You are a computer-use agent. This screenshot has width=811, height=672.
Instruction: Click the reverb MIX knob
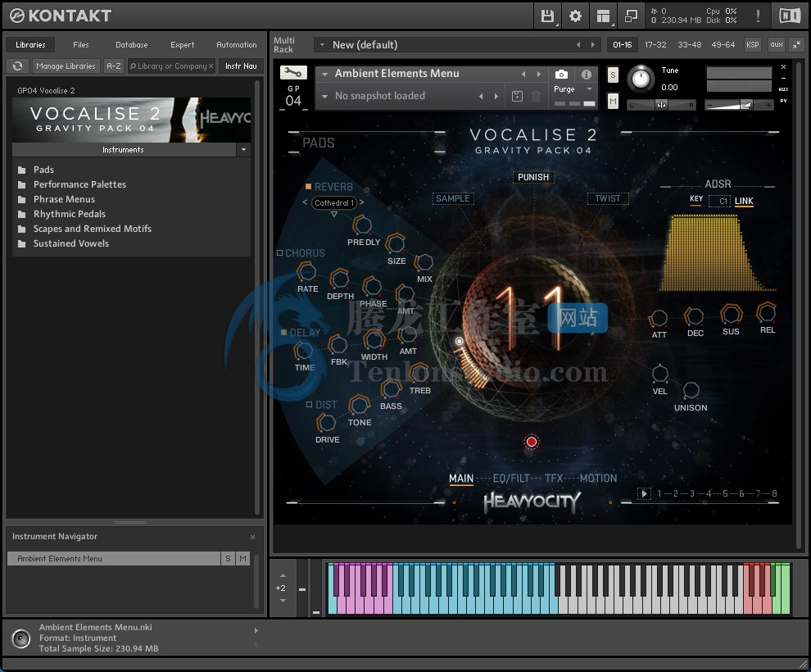pos(424,262)
